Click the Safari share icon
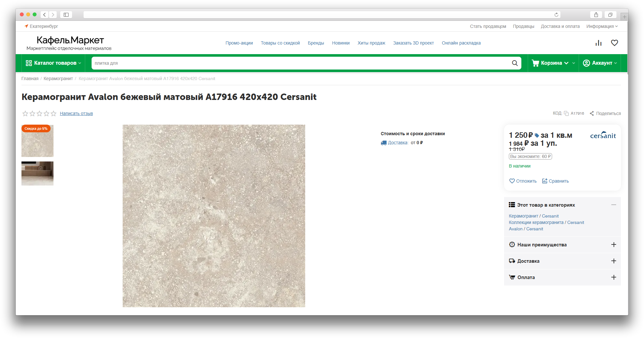Image resolution: width=644 pixels, height=338 pixels. (x=596, y=15)
